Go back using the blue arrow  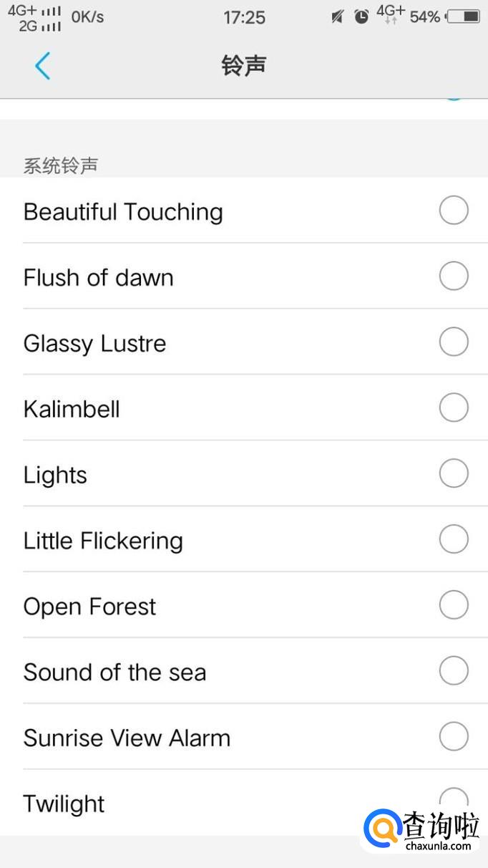pyautogui.click(x=42, y=66)
